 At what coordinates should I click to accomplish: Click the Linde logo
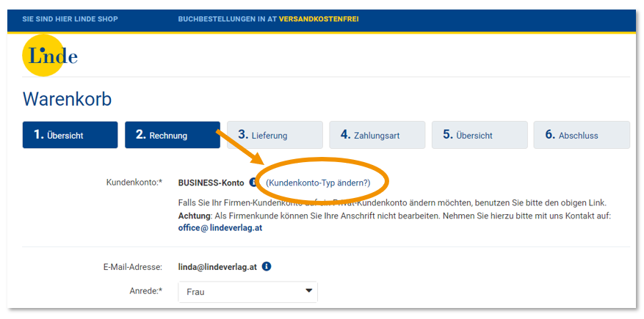(x=50, y=56)
